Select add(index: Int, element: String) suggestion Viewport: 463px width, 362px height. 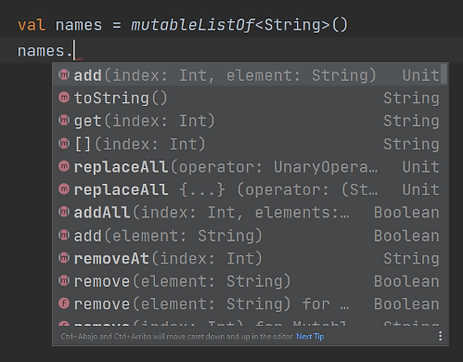tap(247, 75)
